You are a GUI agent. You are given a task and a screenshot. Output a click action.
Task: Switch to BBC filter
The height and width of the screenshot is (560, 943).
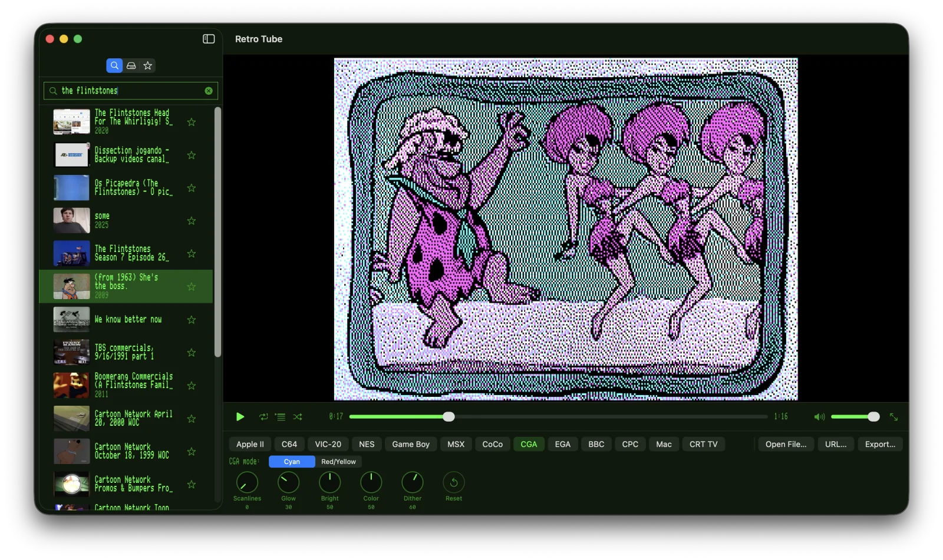596,444
